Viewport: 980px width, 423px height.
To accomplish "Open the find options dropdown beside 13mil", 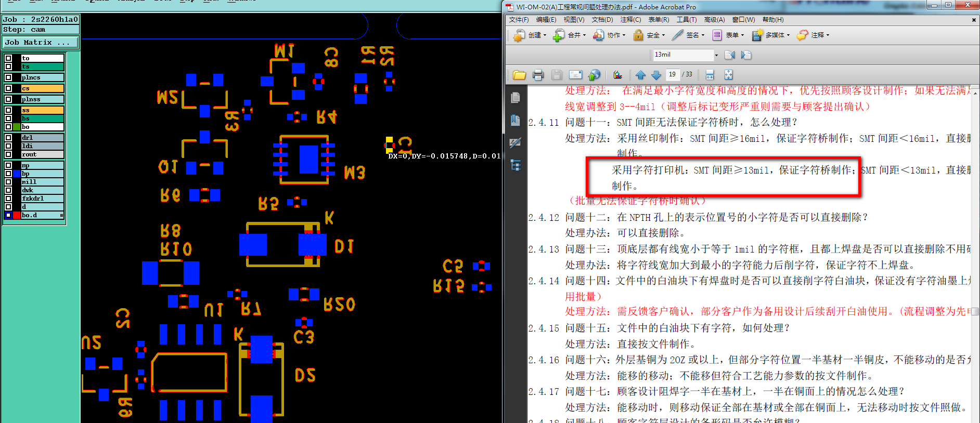I will [716, 55].
